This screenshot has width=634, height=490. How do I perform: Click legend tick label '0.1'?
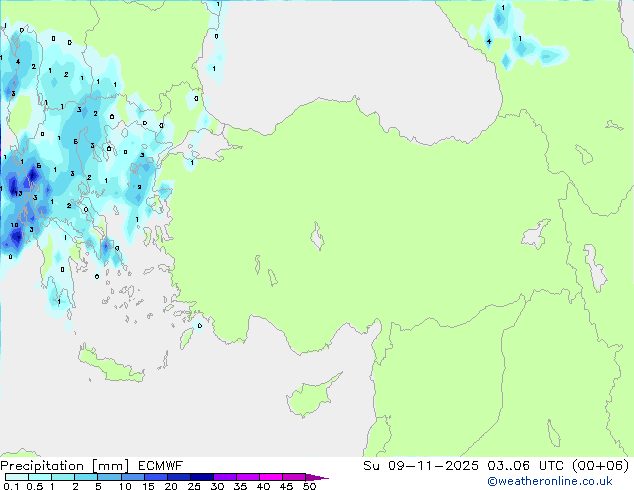click(x=11, y=486)
